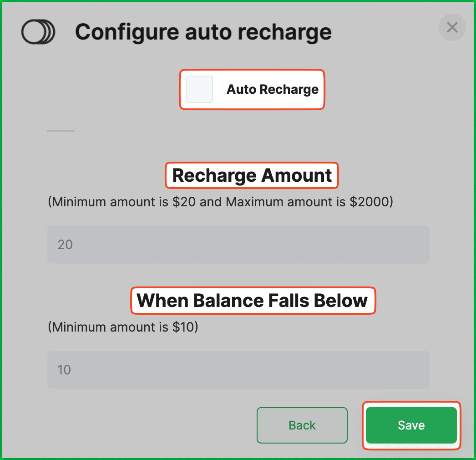Click the empty Auto Recharge checkbox square
Image resolution: width=476 pixels, height=460 pixels.
(x=199, y=89)
